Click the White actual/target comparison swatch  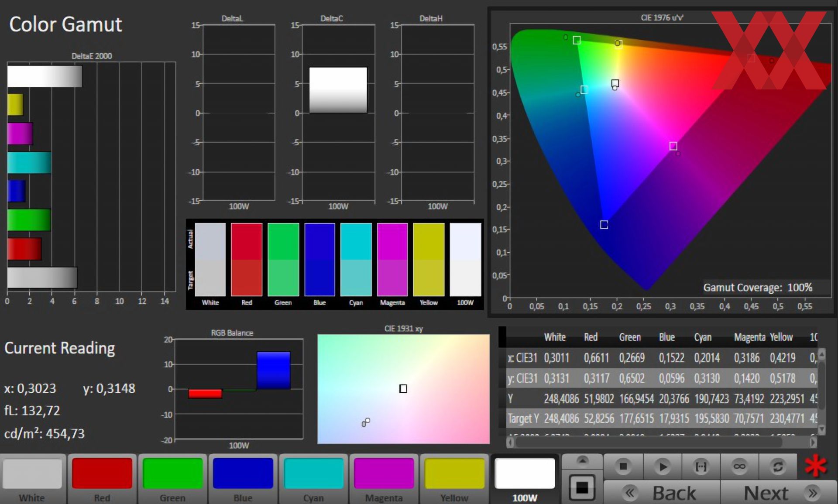pyautogui.click(x=210, y=260)
